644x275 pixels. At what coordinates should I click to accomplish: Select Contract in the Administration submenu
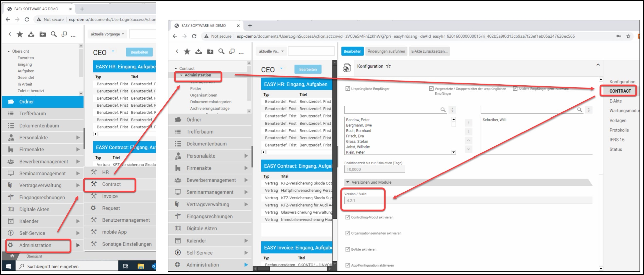pyautogui.click(x=111, y=184)
